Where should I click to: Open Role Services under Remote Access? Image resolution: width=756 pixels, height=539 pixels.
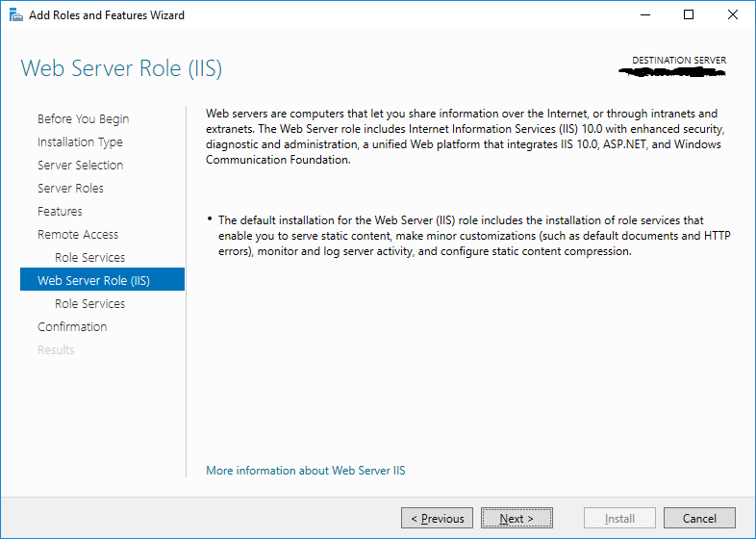click(x=89, y=258)
